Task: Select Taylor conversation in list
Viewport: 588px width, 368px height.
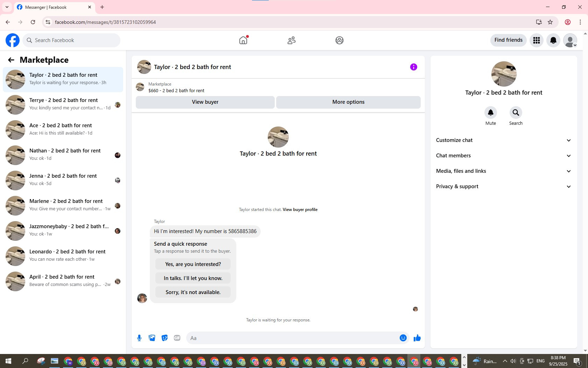Action: coord(63,80)
